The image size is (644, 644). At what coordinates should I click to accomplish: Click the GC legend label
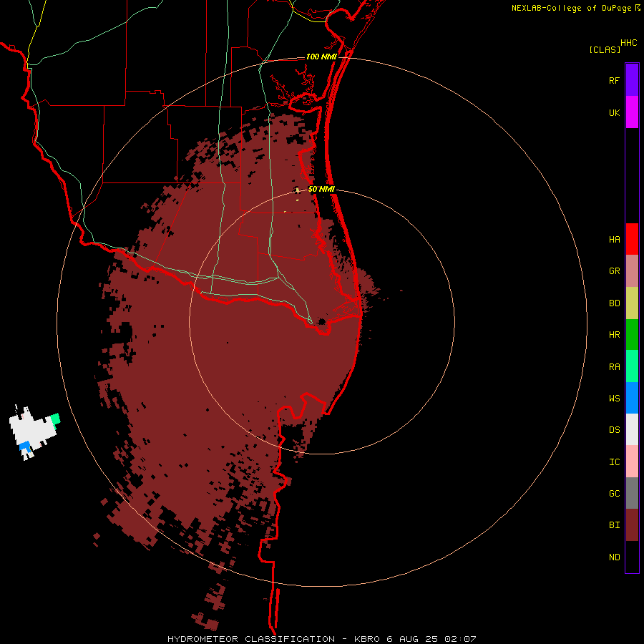pyautogui.click(x=614, y=494)
